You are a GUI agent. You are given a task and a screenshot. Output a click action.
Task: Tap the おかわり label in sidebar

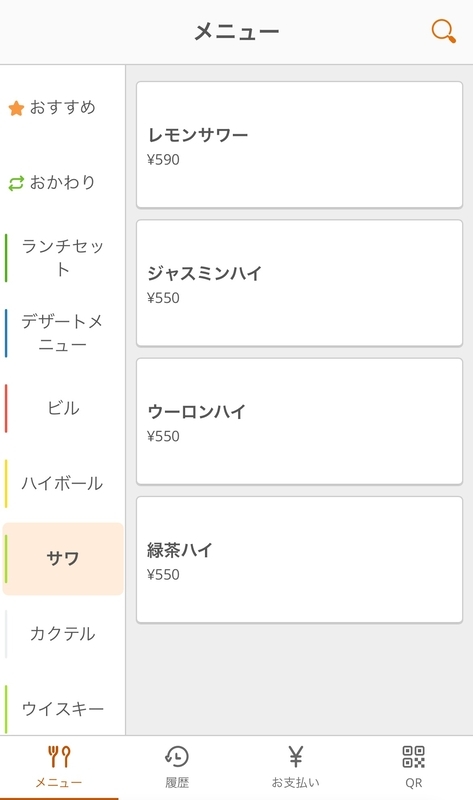coord(62,183)
